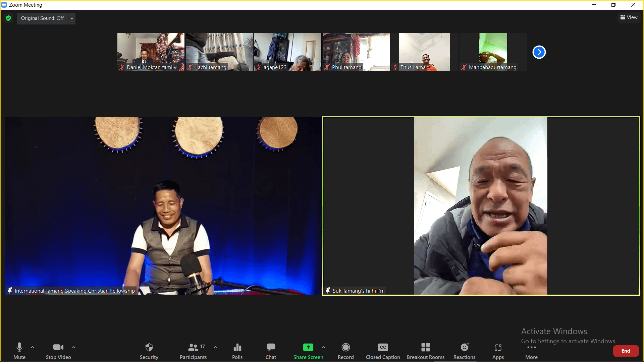Click muted mic icon on Phul tamang
This screenshot has height=362, width=644.
pyautogui.click(x=327, y=67)
